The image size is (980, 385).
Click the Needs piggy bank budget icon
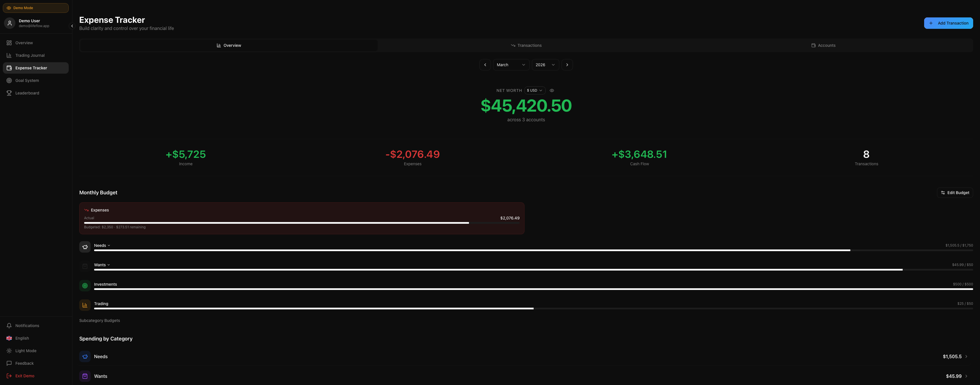85,247
